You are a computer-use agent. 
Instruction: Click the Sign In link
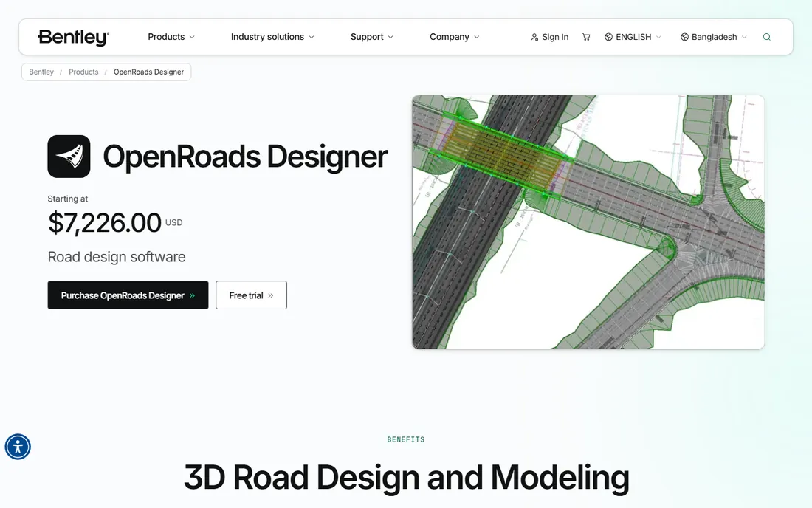click(x=549, y=37)
